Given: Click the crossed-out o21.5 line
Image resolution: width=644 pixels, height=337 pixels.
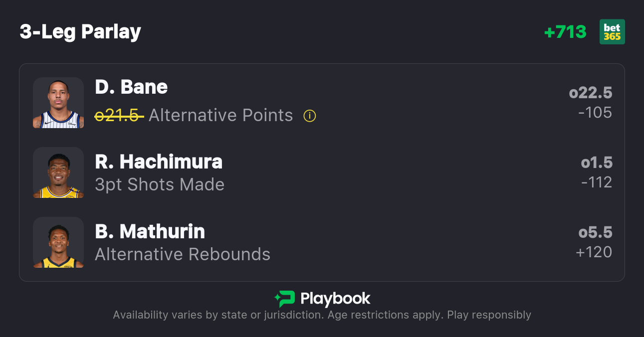Looking at the screenshot, I should pos(119,116).
